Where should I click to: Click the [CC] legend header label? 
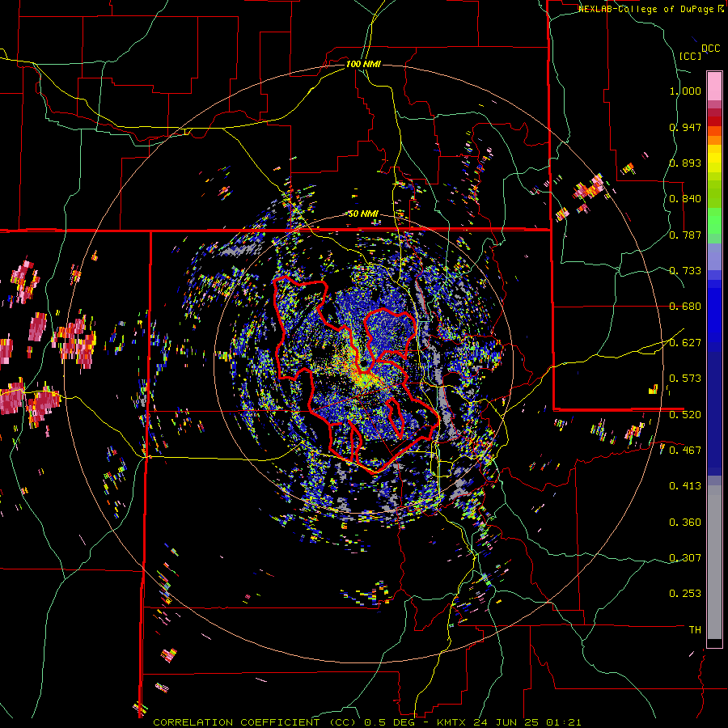click(691, 56)
